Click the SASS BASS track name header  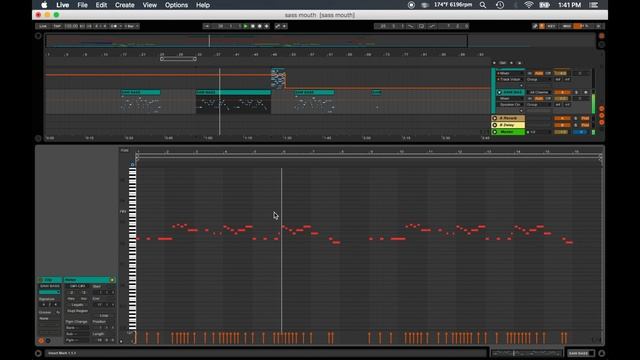coord(513,92)
